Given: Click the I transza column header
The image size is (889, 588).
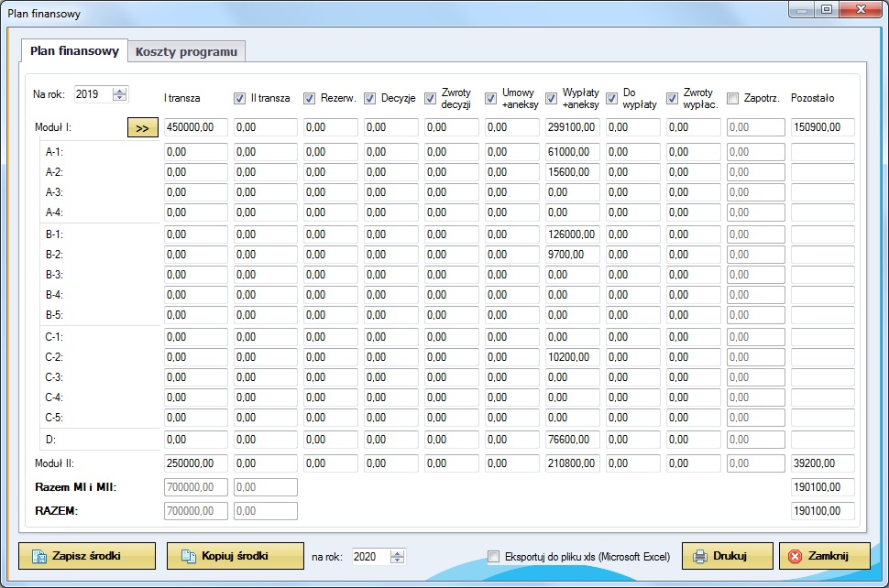Looking at the screenshot, I should [x=182, y=98].
